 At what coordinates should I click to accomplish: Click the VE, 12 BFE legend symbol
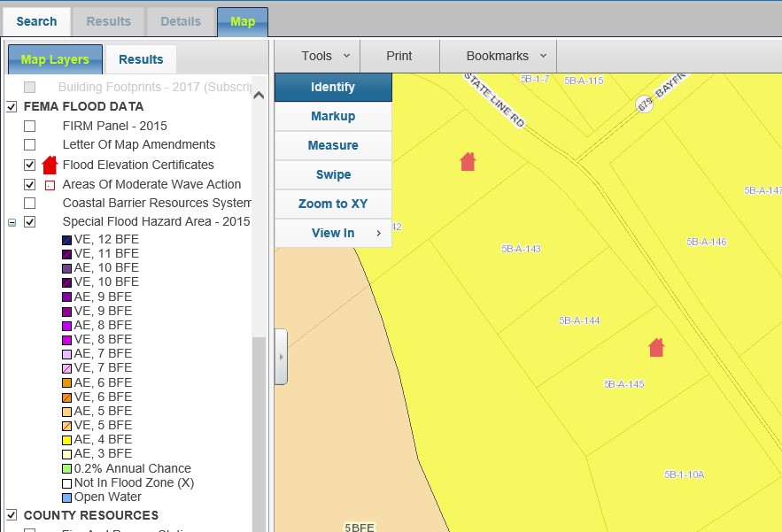67,240
